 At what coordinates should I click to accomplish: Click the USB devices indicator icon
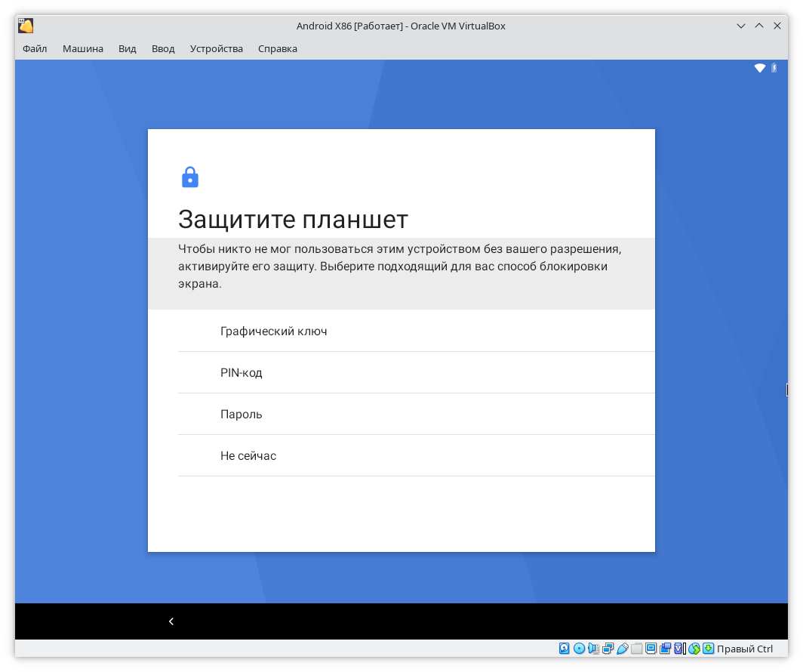pos(622,649)
